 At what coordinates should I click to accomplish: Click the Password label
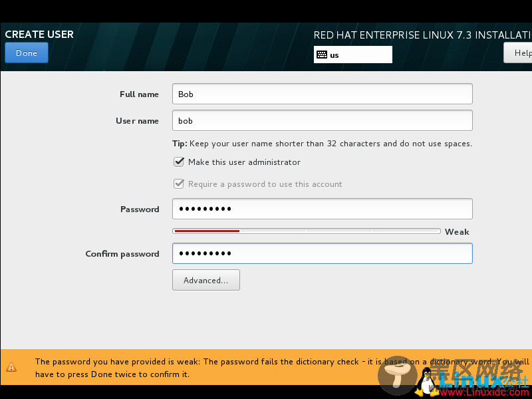140,209
